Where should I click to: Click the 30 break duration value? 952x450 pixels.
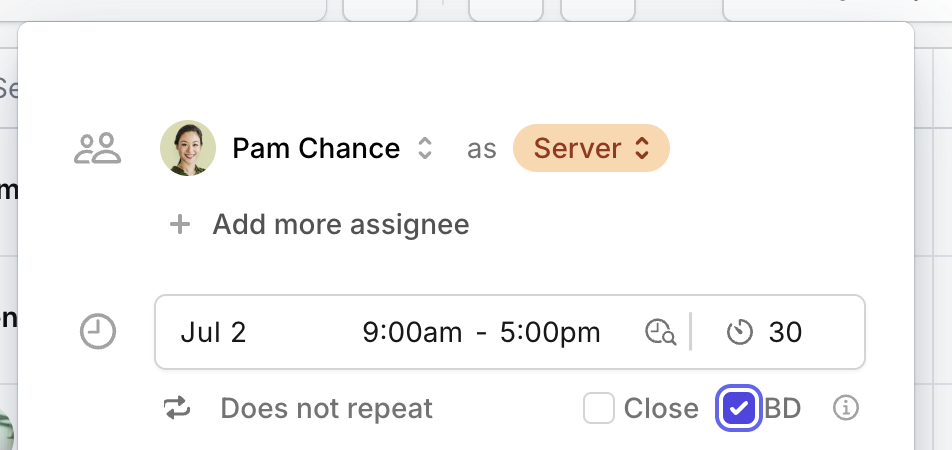pyautogui.click(x=785, y=332)
